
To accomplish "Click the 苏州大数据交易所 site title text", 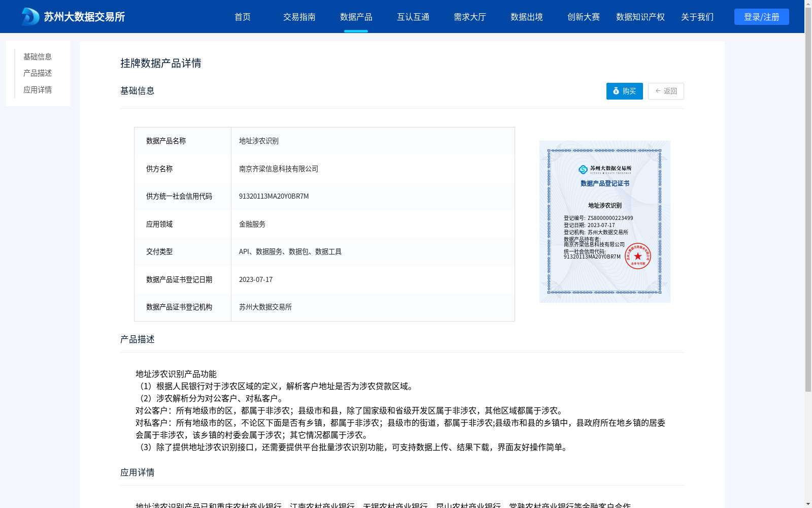I will click(84, 17).
